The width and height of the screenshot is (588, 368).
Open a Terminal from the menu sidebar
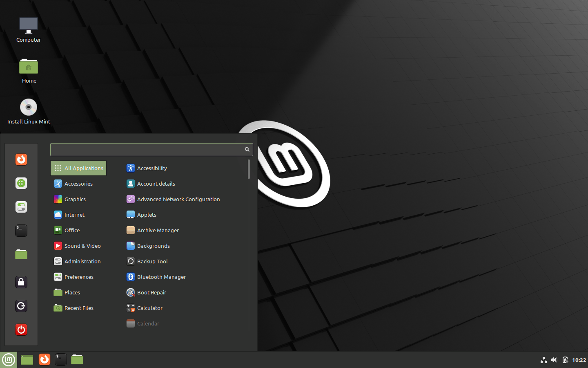[x=21, y=230]
